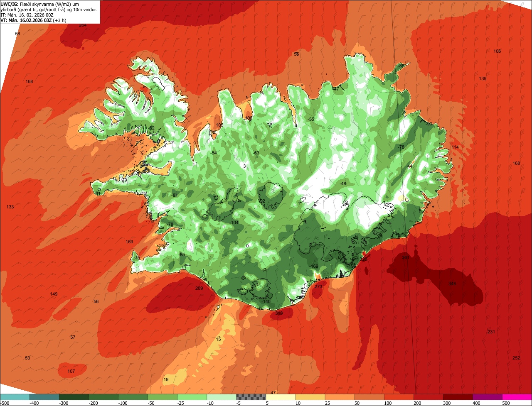The image size is (532, 406).
Task: Click the map value '361'
Action: 406,257
